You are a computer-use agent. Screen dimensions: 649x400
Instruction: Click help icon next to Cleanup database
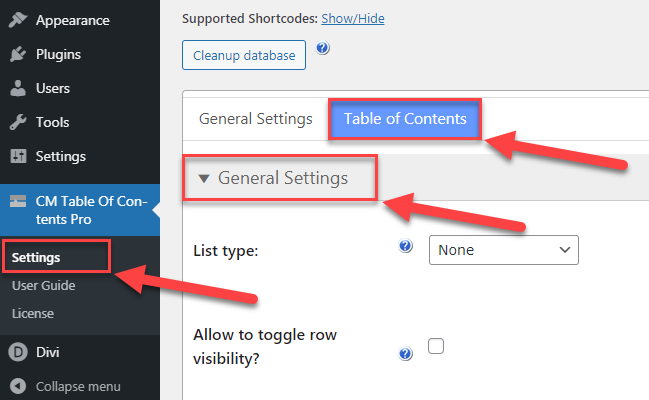[x=323, y=48]
